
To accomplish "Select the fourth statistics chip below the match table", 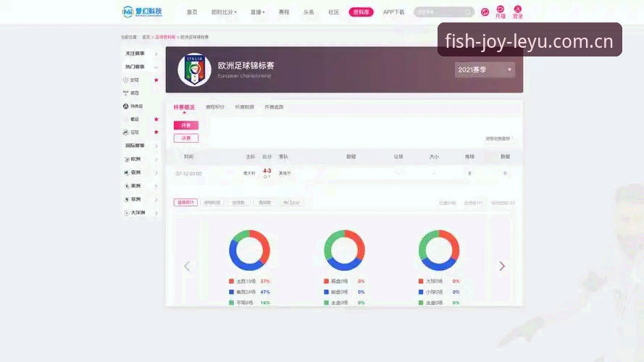I will (x=264, y=202).
